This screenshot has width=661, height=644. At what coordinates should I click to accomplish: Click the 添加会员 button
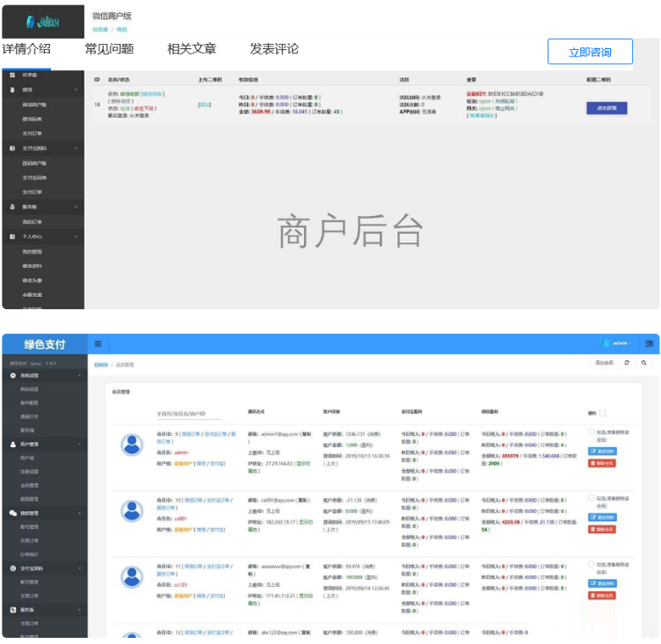click(x=604, y=363)
